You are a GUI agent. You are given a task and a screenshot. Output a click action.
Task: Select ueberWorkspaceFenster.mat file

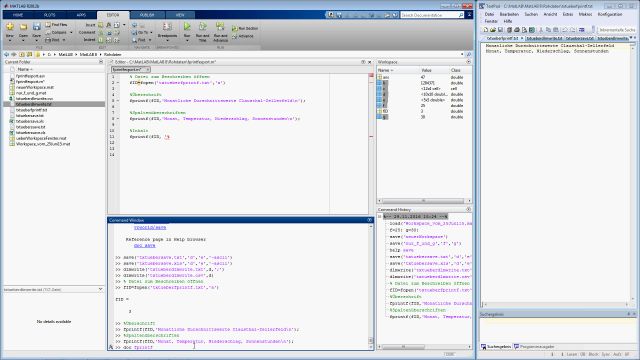click(x=41, y=138)
